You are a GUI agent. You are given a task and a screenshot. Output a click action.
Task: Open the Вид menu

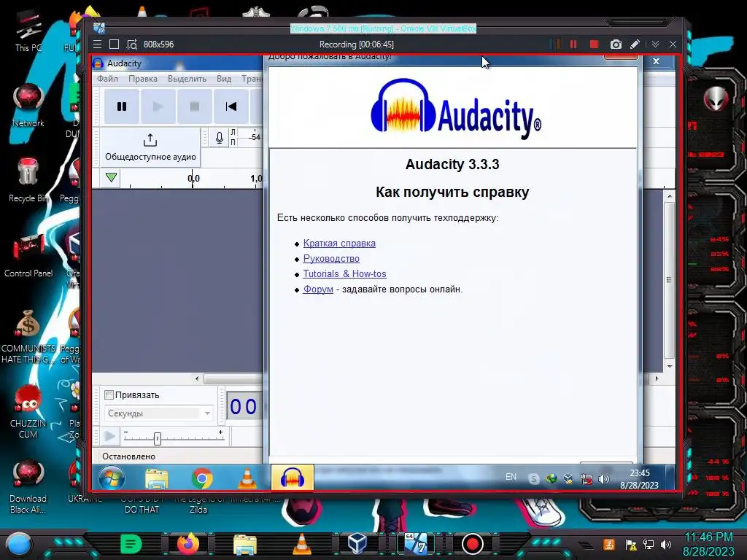(x=224, y=79)
